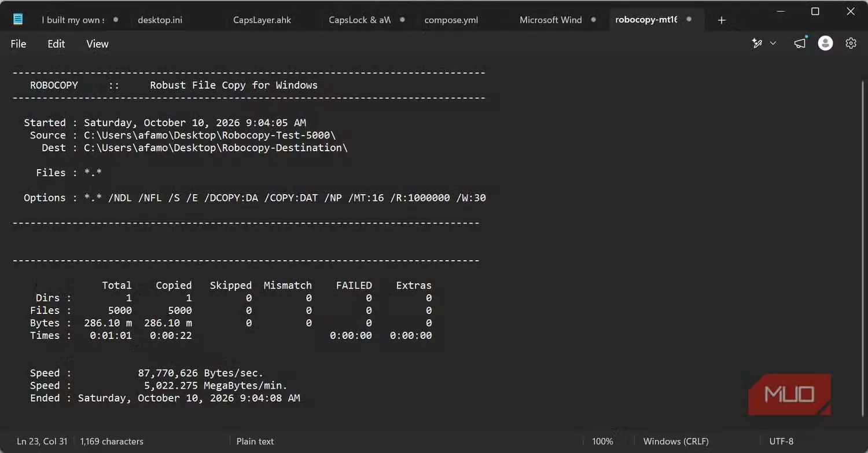Click the '/R:1000000' option text
868x453 pixels.
pos(420,198)
